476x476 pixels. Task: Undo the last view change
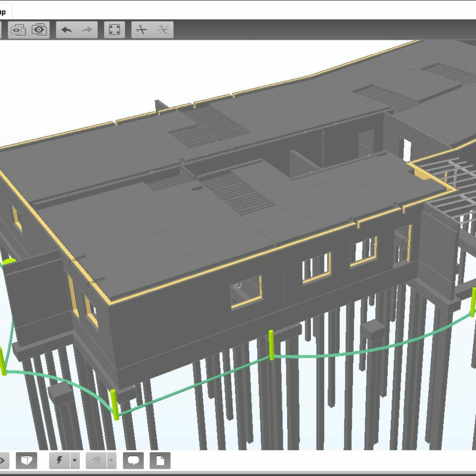tap(67, 30)
